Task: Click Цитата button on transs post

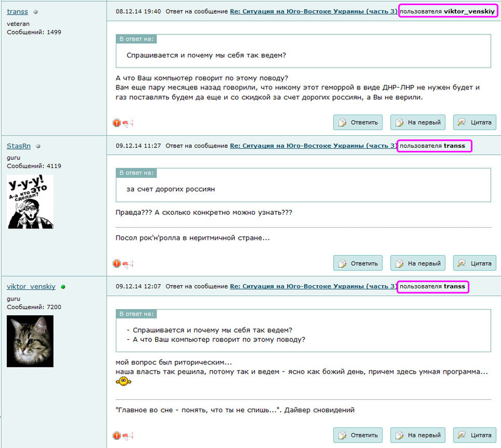Action: click(475, 122)
